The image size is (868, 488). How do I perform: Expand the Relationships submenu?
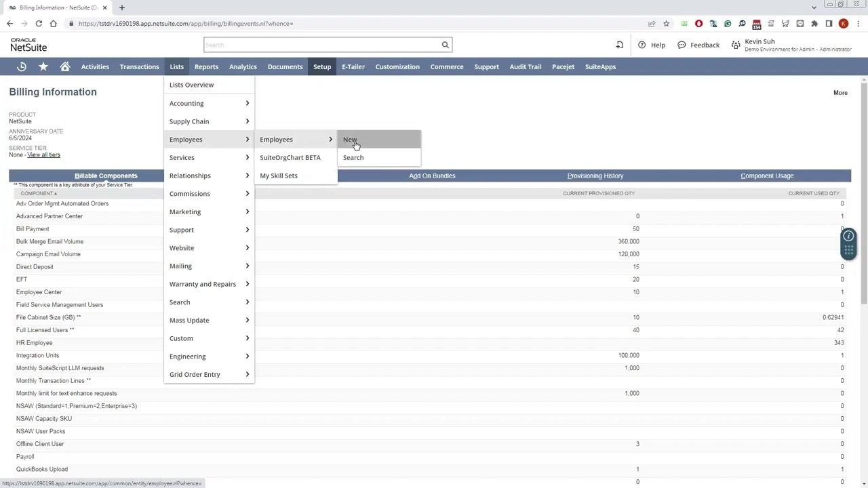pos(209,176)
